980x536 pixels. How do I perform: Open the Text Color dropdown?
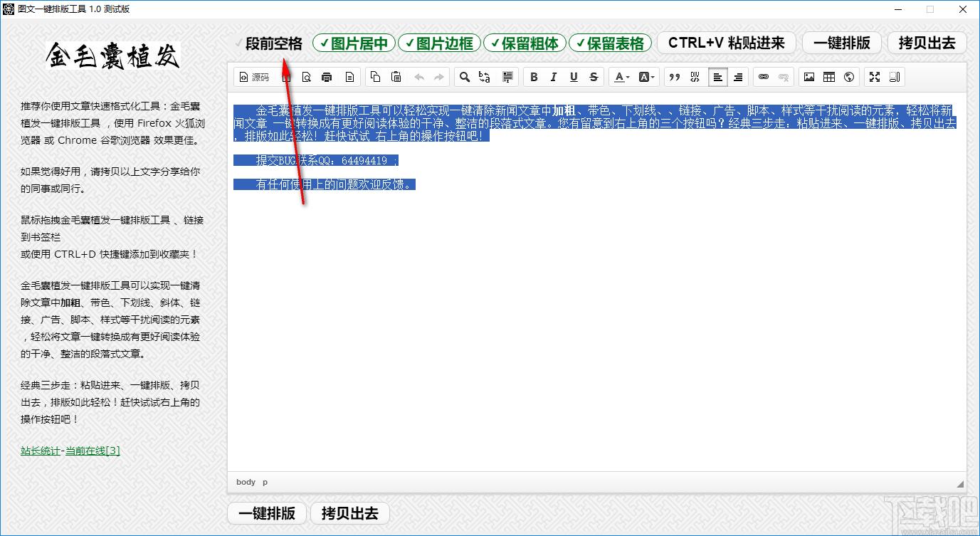click(x=622, y=77)
